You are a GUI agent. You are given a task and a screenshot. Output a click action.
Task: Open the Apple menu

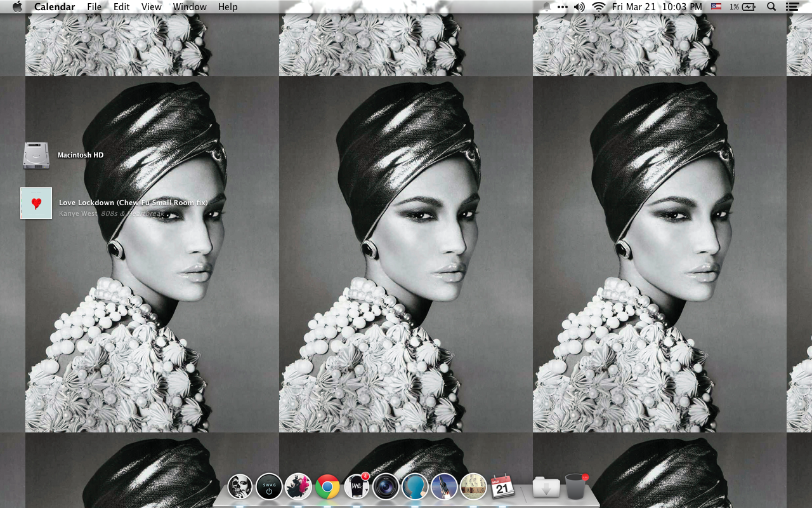coord(17,7)
